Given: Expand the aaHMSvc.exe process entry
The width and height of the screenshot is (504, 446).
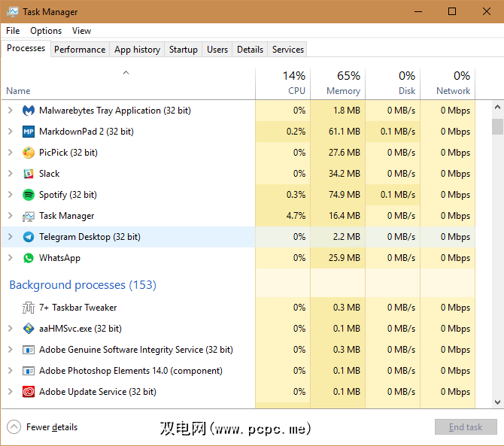Looking at the screenshot, I should [x=10, y=329].
